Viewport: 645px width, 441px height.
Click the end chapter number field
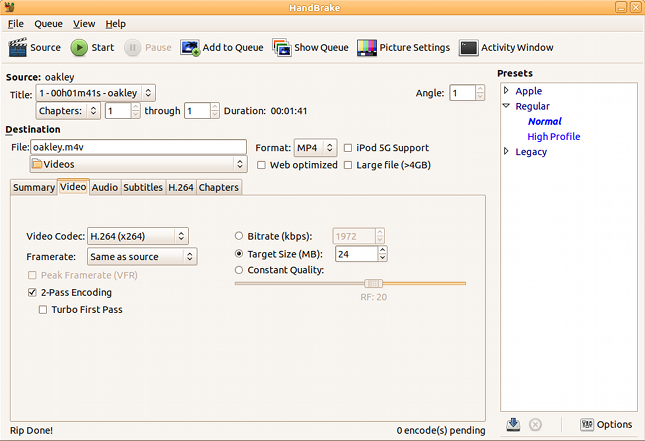click(x=197, y=111)
